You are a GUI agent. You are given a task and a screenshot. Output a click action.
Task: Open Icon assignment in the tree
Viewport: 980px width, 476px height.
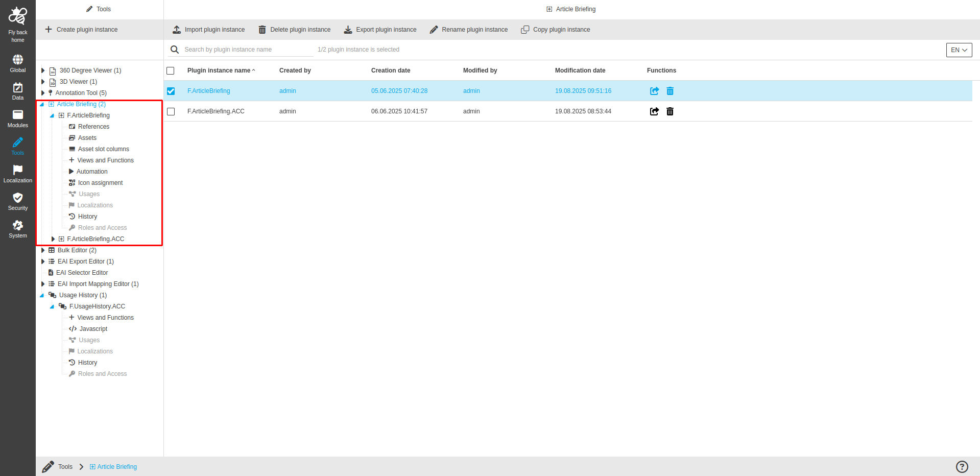tap(100, 183)
